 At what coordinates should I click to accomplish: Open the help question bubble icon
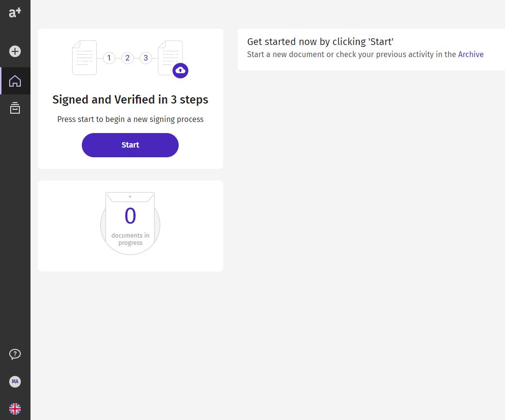[15, 354]
